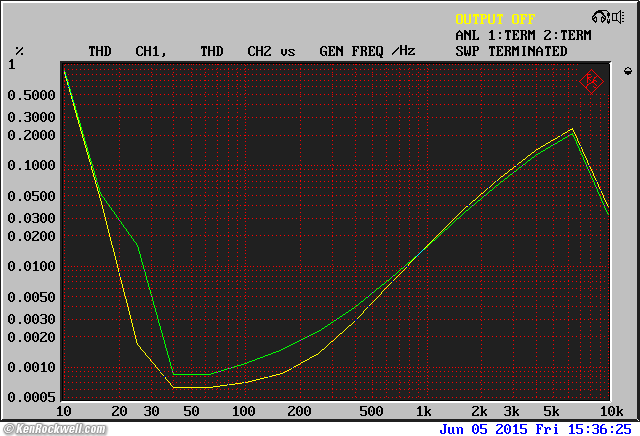Click the % unit label above Y axis

tap(19, 51)
